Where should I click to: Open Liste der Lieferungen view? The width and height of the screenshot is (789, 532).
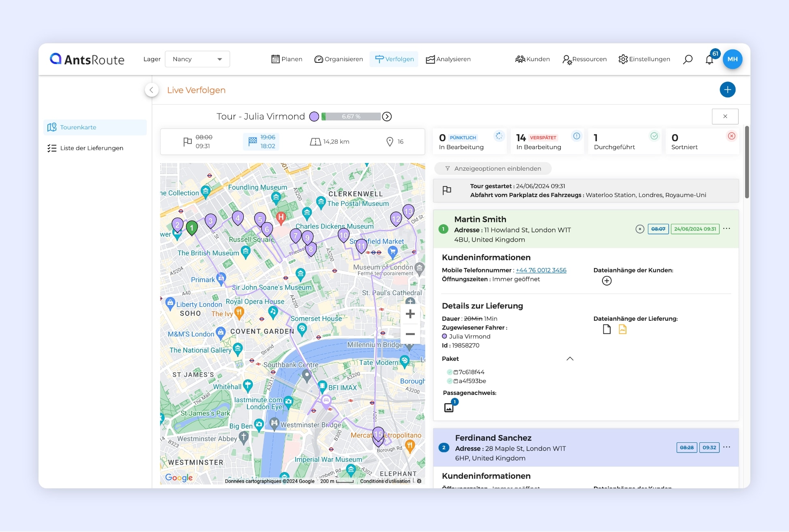click(x=92, y=148)
